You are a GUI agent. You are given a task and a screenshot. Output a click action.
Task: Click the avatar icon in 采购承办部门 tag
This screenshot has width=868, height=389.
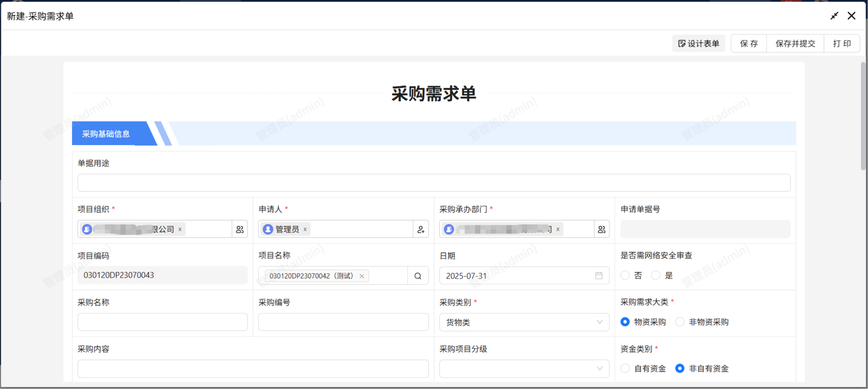click(449, 229)
